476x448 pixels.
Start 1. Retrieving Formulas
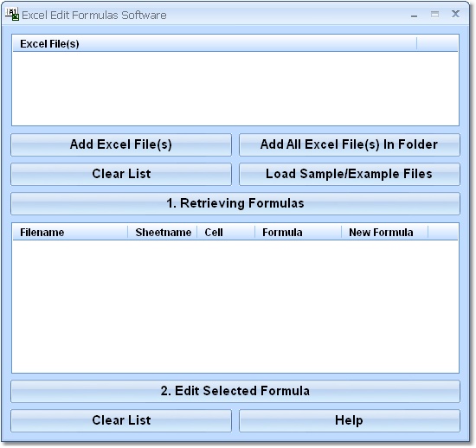[235, 203]
